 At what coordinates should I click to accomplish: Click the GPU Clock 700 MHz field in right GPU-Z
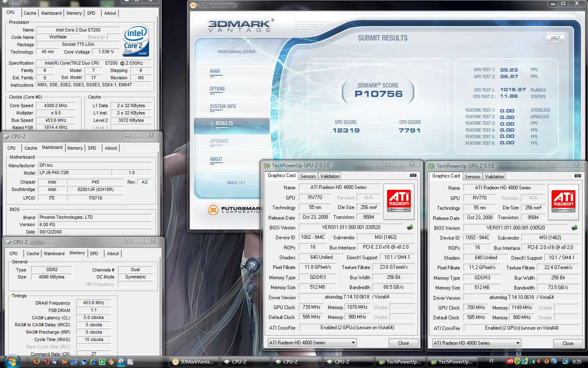[476, 307]
